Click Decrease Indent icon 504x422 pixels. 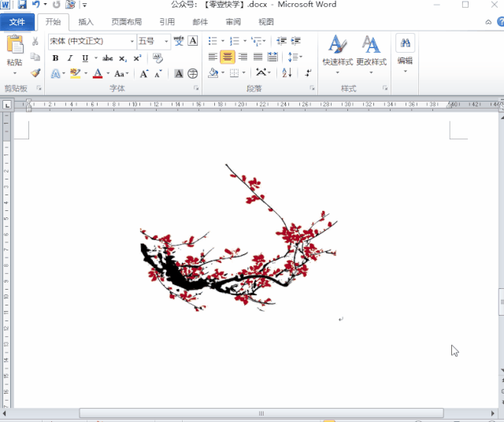coord(281,41)
